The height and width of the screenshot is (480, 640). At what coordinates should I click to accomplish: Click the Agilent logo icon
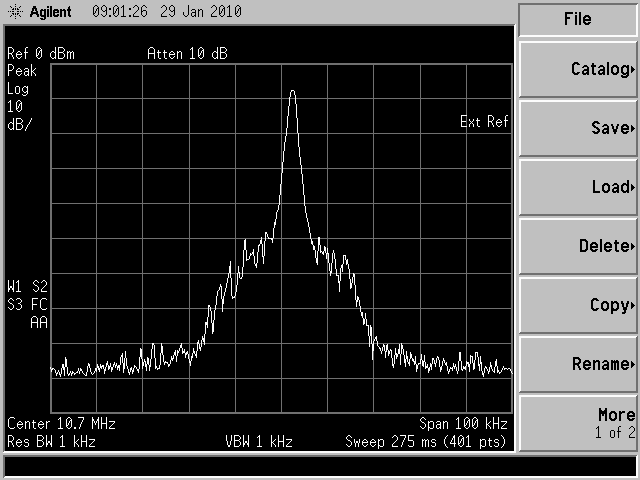(x=16, y=12)
